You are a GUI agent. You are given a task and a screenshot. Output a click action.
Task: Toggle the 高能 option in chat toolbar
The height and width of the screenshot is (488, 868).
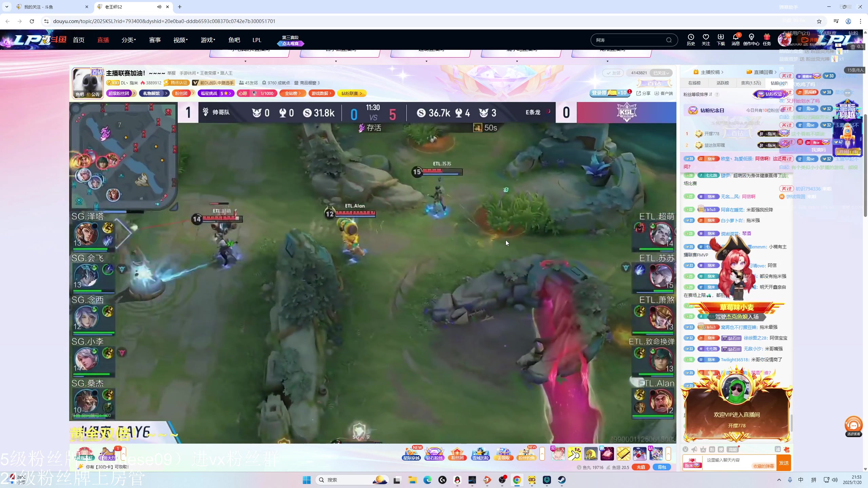click(x=732, y=449)
